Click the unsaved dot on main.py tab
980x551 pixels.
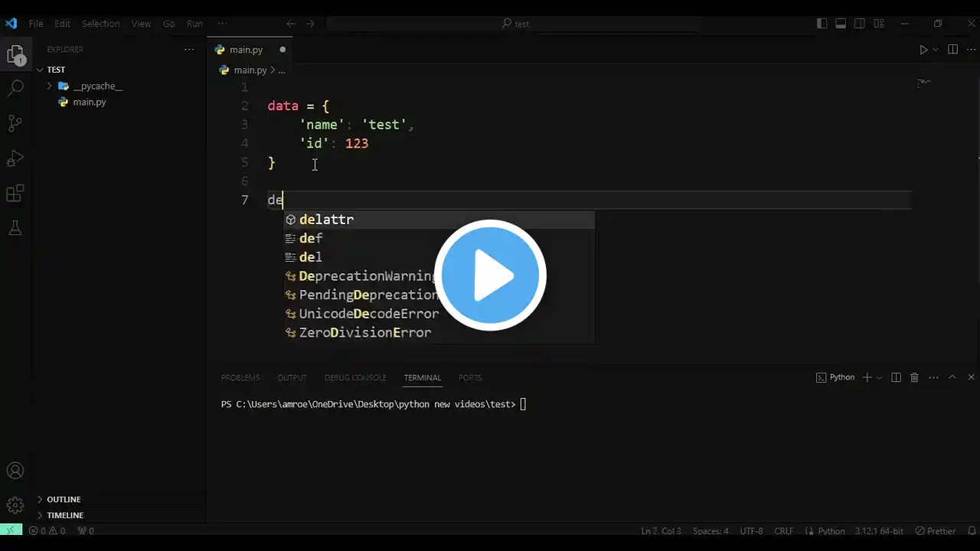(282, 50)
